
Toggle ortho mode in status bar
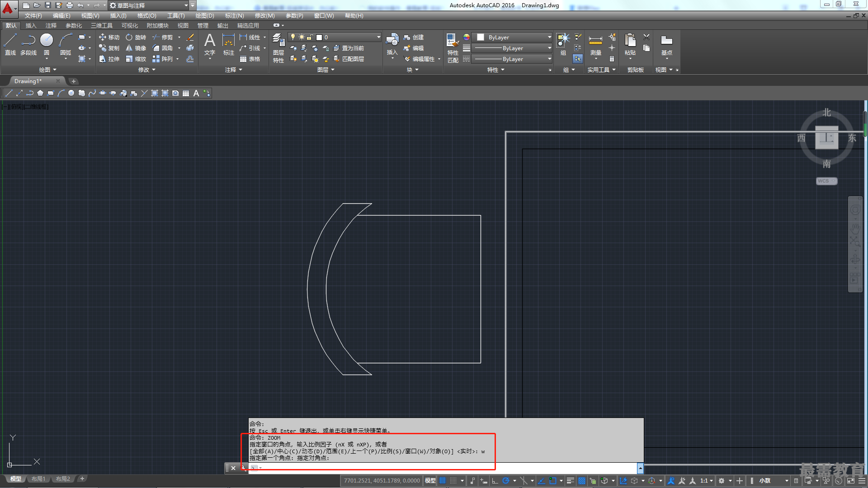pos(495,481)
